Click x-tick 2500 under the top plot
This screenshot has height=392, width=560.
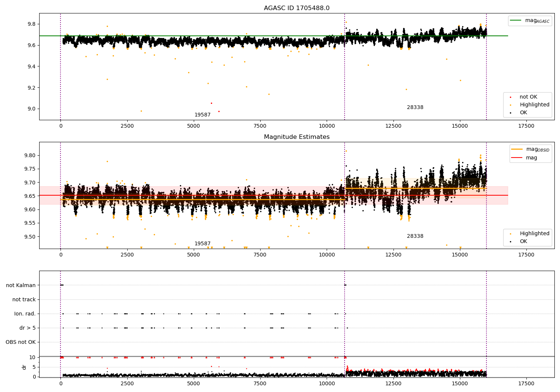127,126
